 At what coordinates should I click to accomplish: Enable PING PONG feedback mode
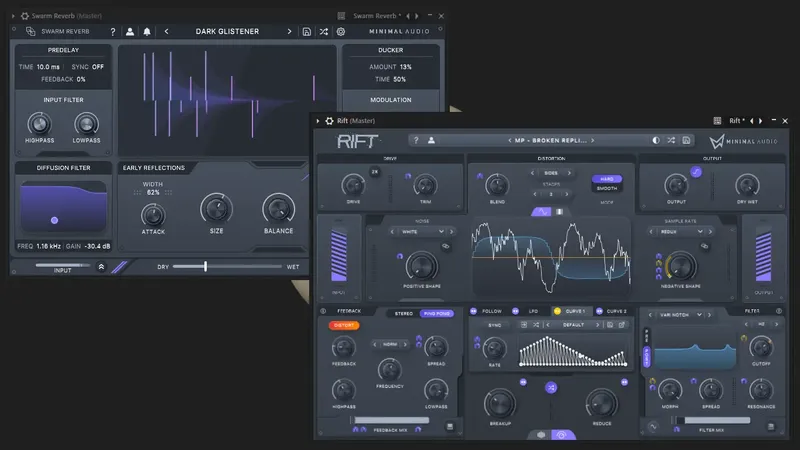[x=437, y=313]
